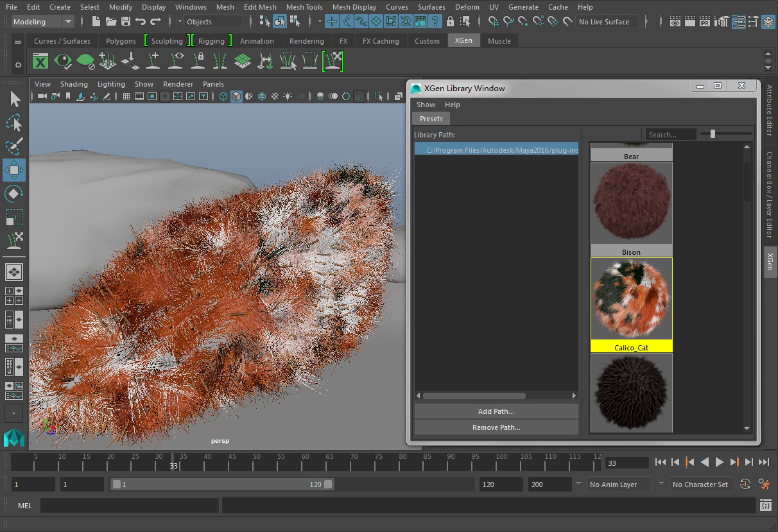Switch to the Rendering shelf tab
Viewport: 778px width, 532px height.
[x=306, y=41]
